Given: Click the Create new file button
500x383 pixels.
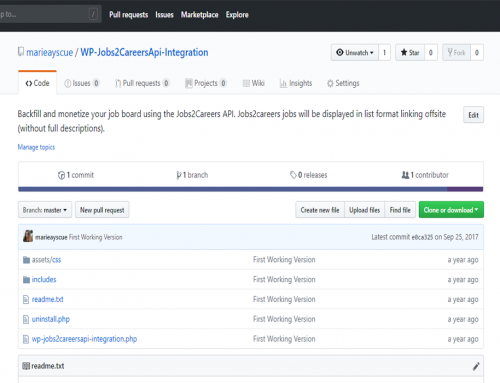Looking at the screenshot, I should [320, 210].
